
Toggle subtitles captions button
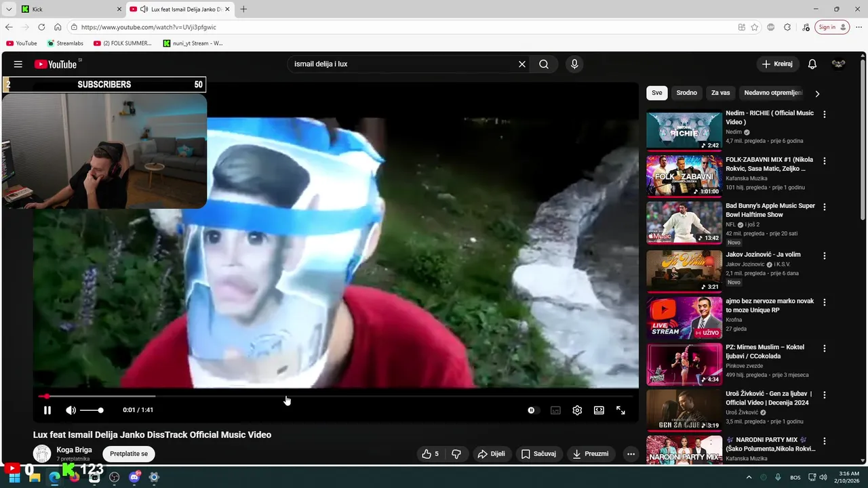tap(555, 410)
